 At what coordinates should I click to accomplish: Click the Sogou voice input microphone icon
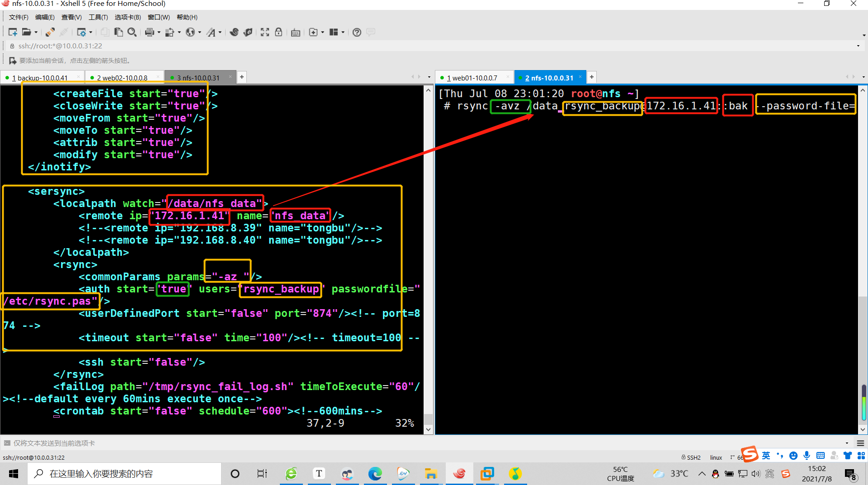click(x=807, y=456)
